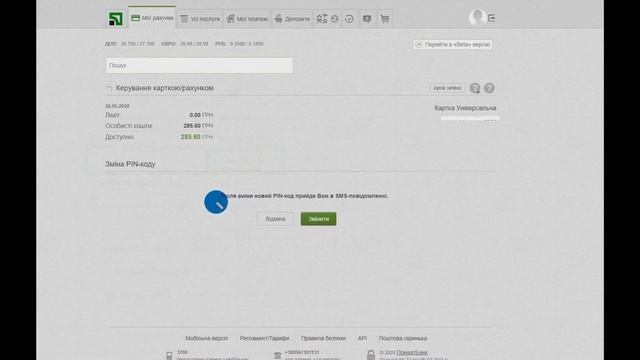The height and width of the screenshot is (360, 640).
Task: Click the currency exchange circular icon
Action: (x=335, y=19)
